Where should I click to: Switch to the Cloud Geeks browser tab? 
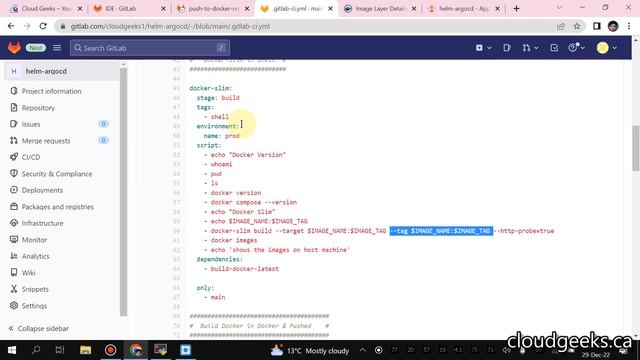(x=45, y=9)
